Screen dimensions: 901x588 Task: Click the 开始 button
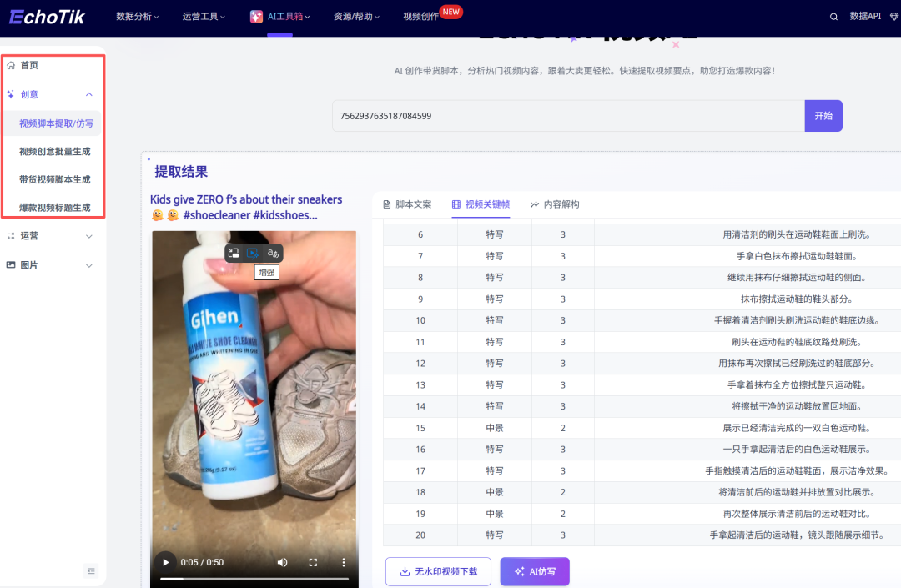point(823,116)
